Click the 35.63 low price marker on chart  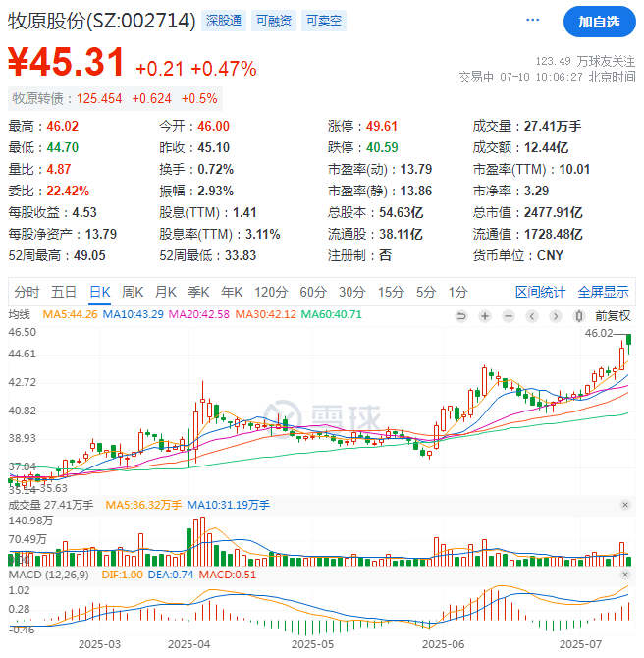click(x=53, y=488)
